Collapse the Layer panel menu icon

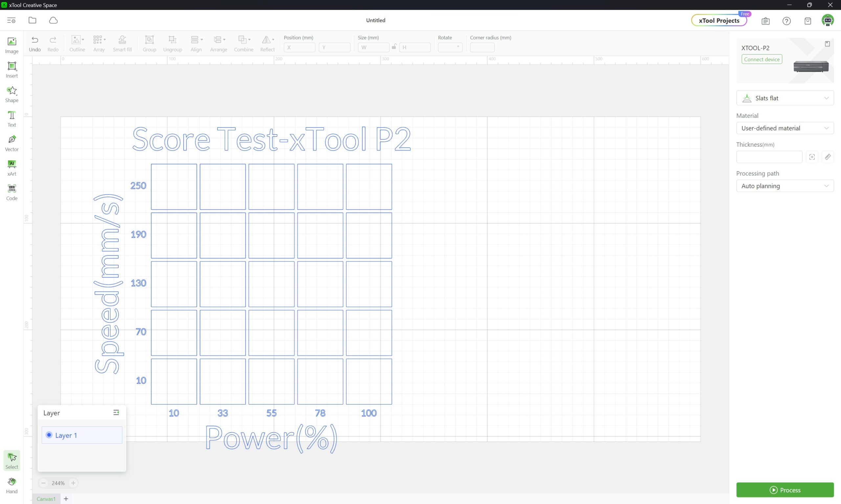[x=116, y=413]
